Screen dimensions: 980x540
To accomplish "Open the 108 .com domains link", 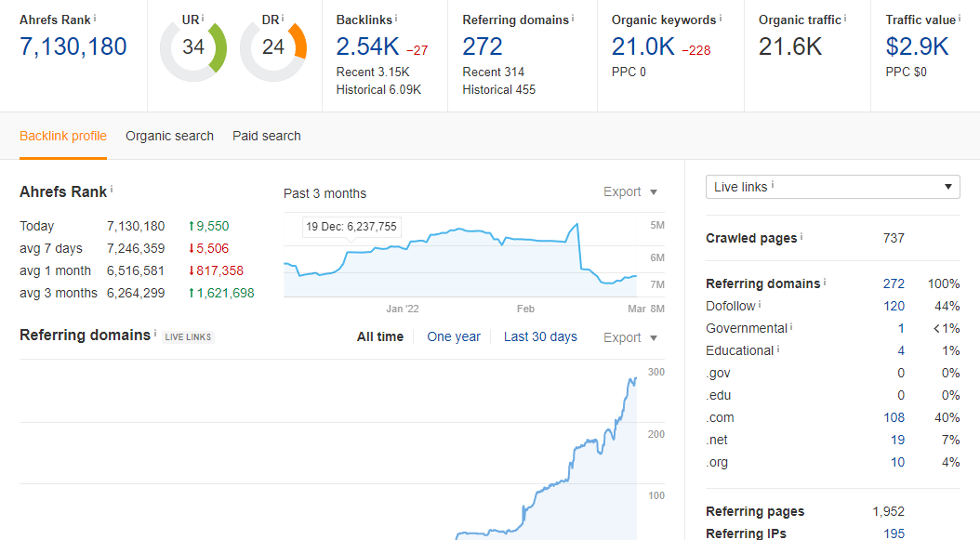I will tap(894, 417).
